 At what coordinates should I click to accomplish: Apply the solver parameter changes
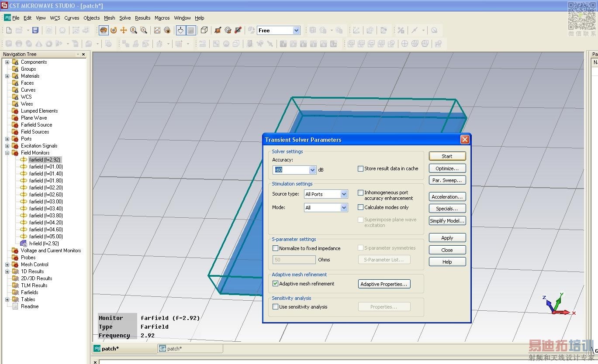(x=447, y=238)
